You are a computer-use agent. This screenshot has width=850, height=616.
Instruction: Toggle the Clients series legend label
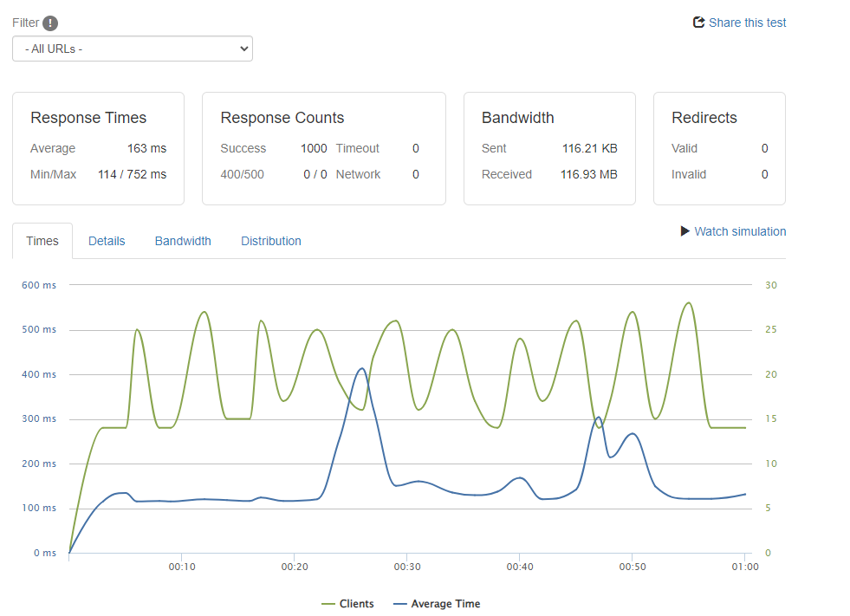(x=356, y=604)
